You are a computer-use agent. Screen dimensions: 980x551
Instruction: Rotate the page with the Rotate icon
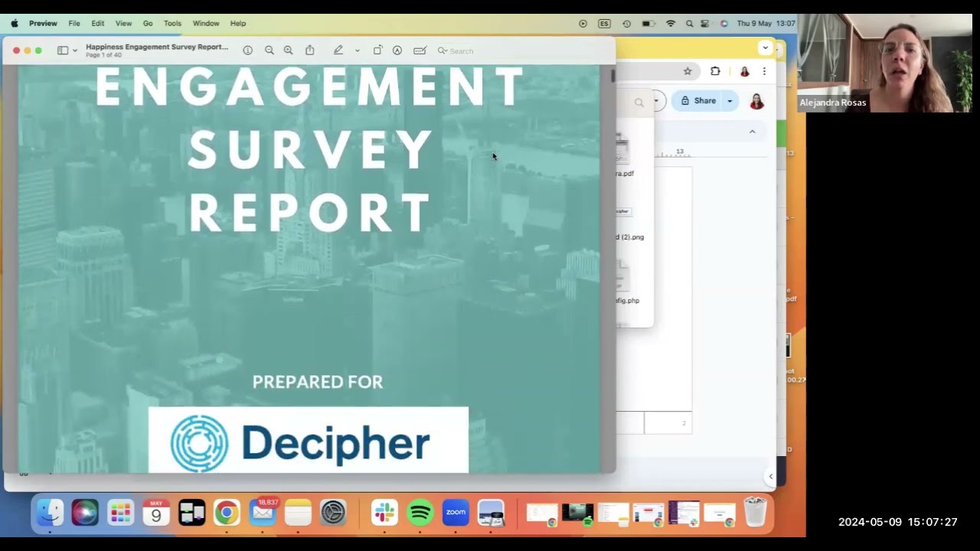pyautogui.click(x=377, y=51)
